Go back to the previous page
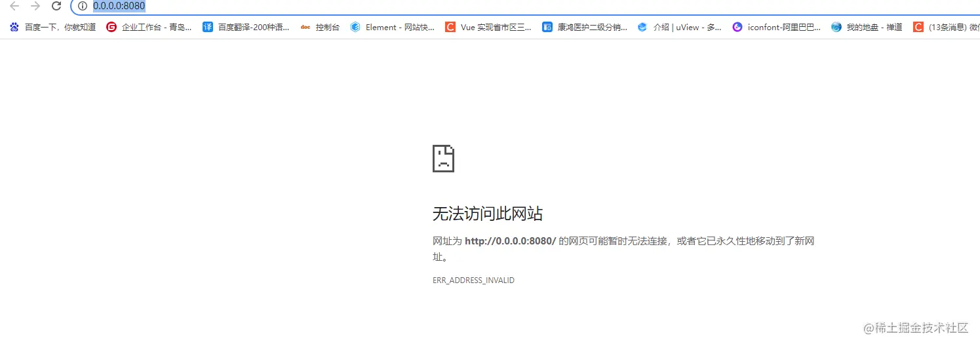This screenshot has height=346, width=980. [x=14, y=7]
